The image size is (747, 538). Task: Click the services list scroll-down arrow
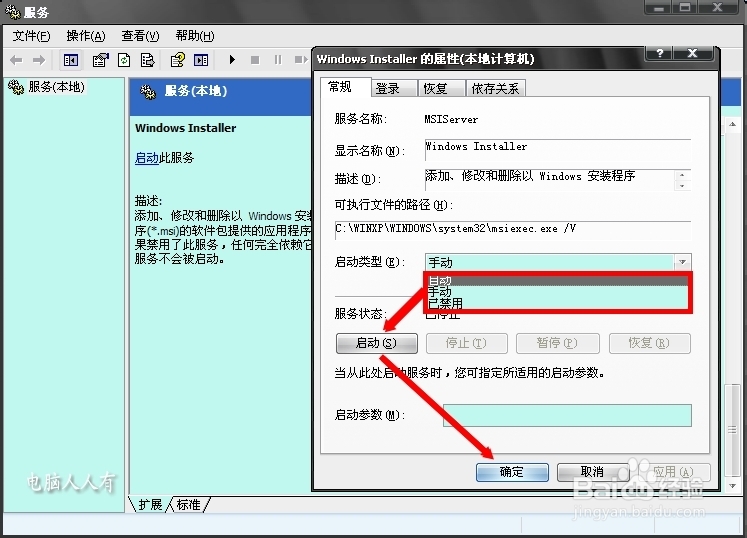[x=733, y=486]
